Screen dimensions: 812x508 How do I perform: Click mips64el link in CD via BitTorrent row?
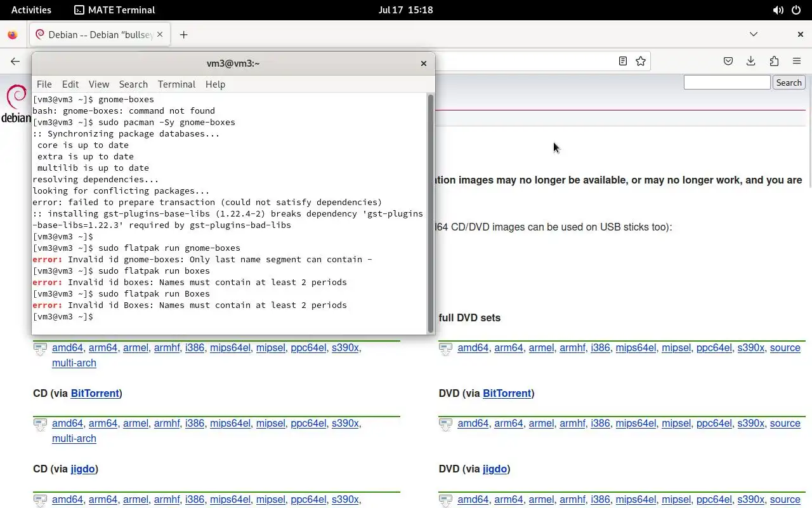point(230,423)
